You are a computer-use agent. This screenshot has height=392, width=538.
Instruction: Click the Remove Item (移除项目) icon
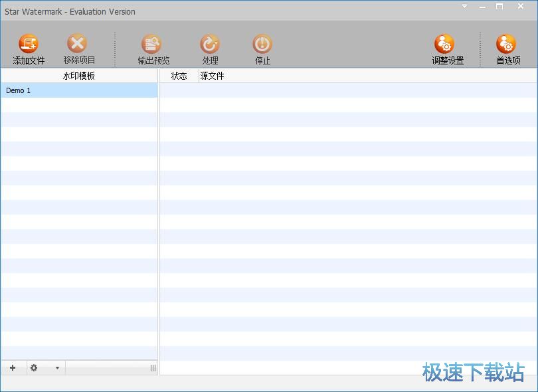coord(77,45)
